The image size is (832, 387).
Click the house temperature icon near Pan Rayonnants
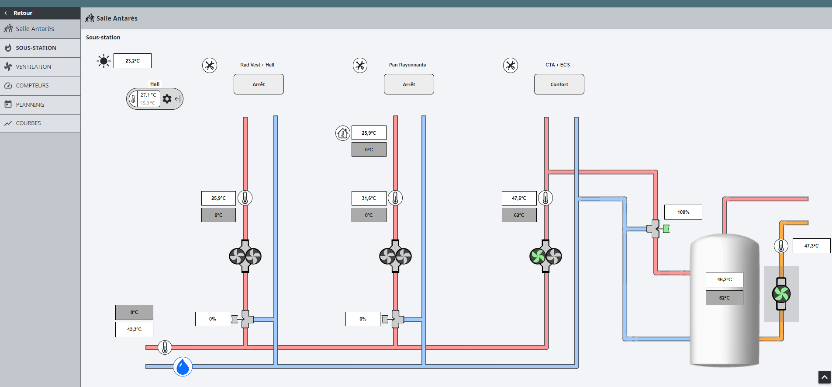click(x=343, y=133)
